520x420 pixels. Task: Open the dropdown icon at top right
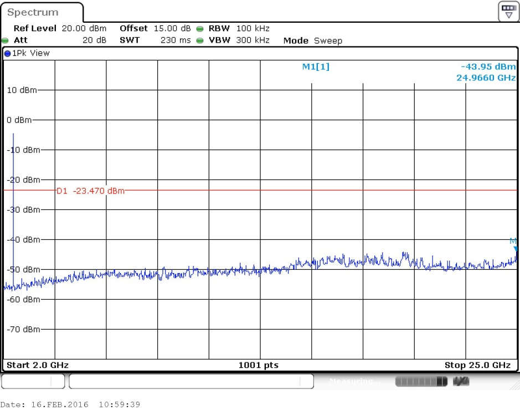508,12
